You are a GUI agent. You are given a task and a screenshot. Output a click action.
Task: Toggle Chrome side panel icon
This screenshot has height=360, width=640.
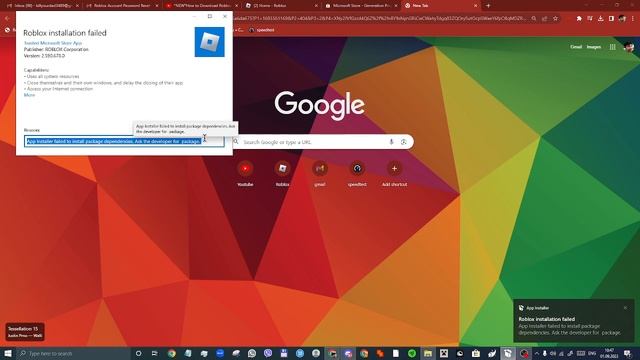611,18
